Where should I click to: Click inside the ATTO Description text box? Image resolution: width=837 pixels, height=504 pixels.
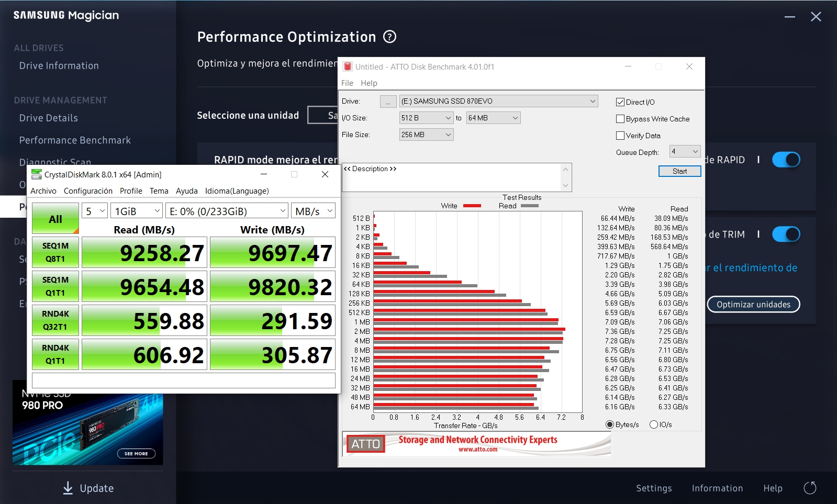(451, 177)
